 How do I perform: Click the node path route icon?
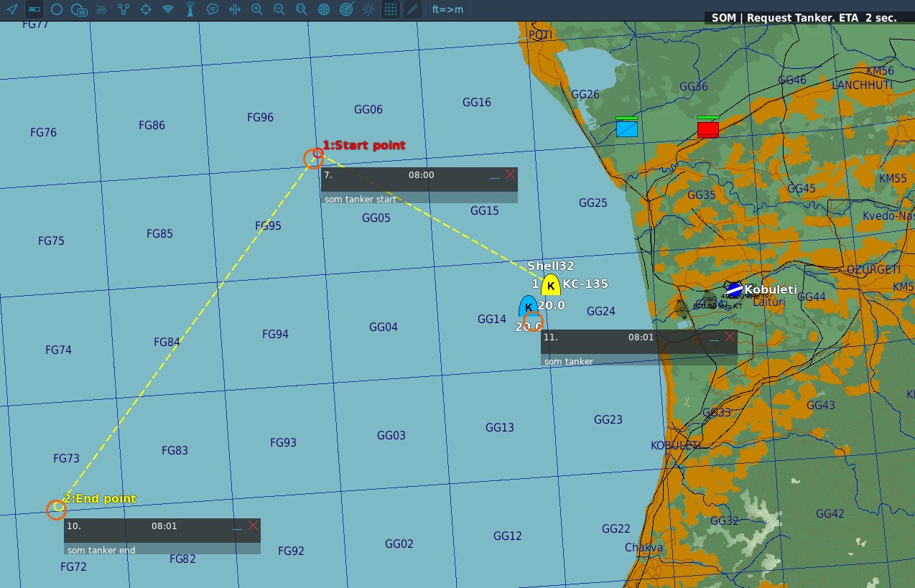tap(123, 10)
